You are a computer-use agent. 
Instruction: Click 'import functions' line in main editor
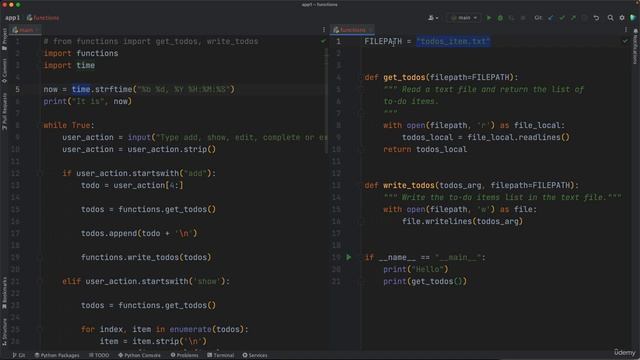pyautogui.click(x=81, y=53)
